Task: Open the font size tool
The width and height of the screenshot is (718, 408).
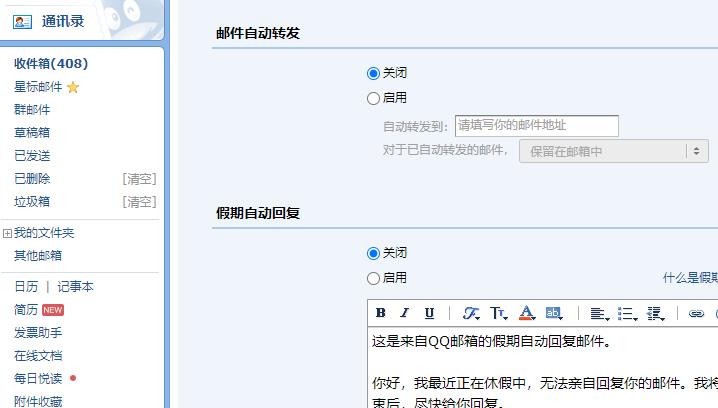Action: coord(499,313)
